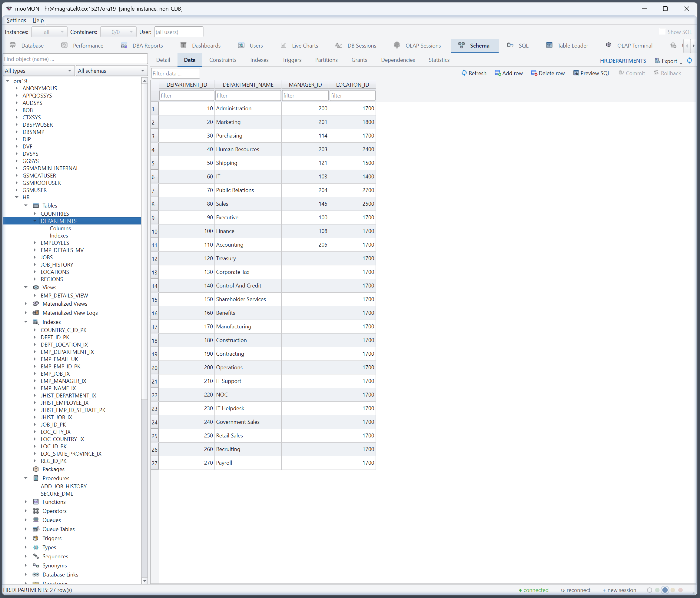Click the Table Loader icon
Image resolution: width=700 pixels, height=598 pixels.
coord(549,45)
